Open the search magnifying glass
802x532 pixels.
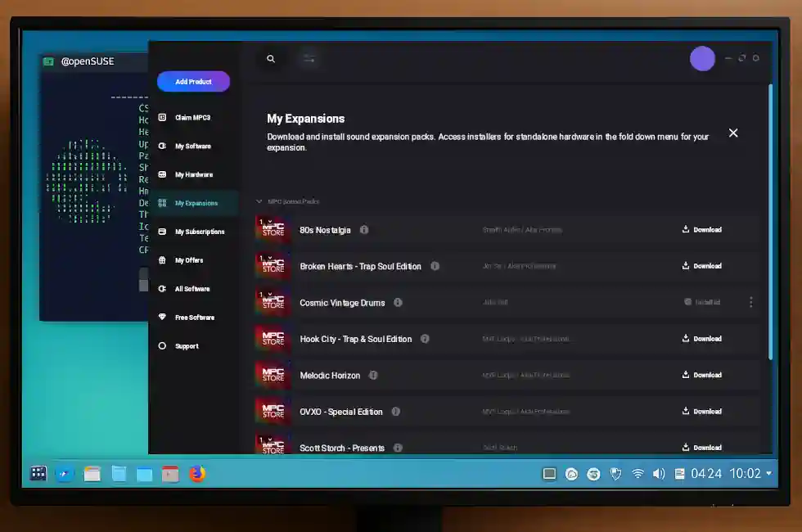coord(270,58)
